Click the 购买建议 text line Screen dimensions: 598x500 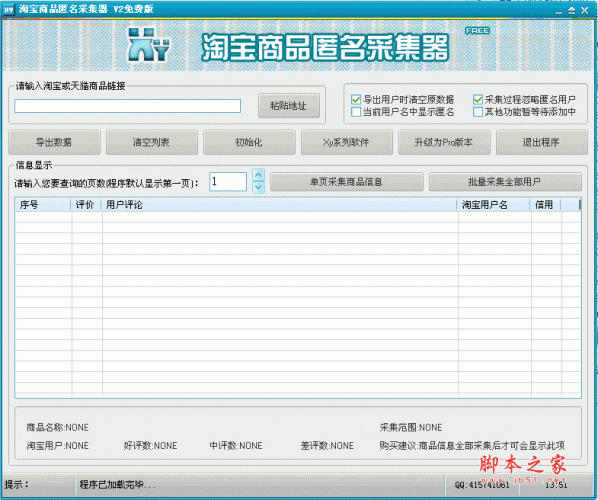(x=472, y=445)
